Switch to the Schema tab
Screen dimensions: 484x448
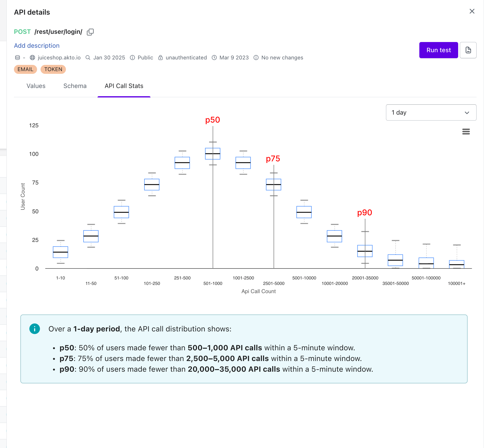[x=75, y=86]
